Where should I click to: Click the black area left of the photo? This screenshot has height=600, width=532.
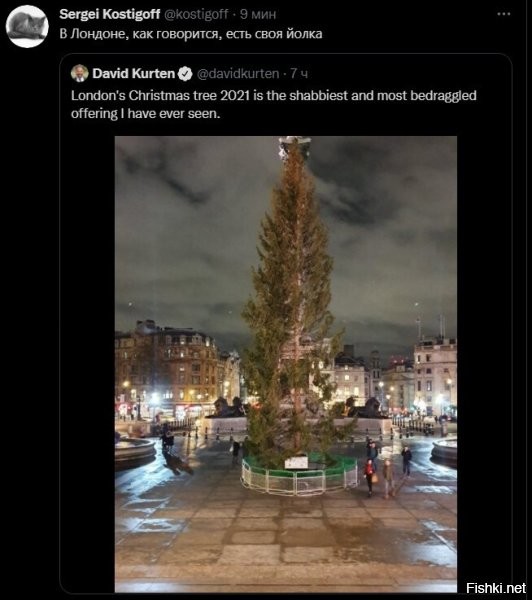(x=87, y=364)
